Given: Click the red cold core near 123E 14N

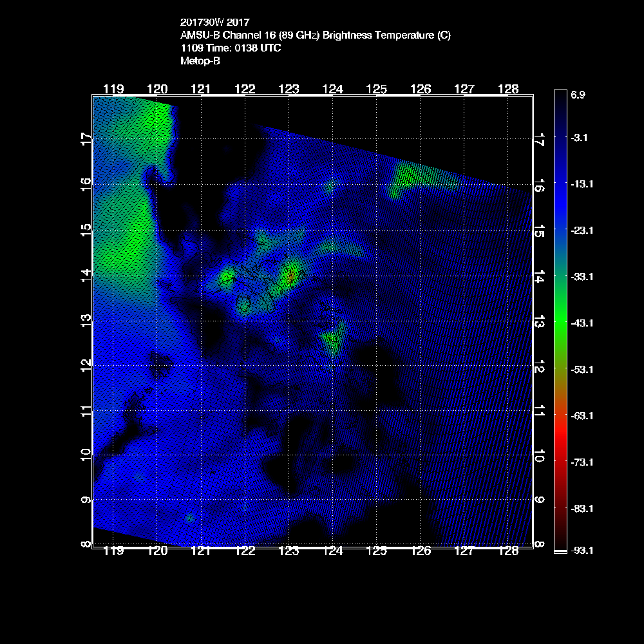Looking at the screenshot, I should [291, 277].
